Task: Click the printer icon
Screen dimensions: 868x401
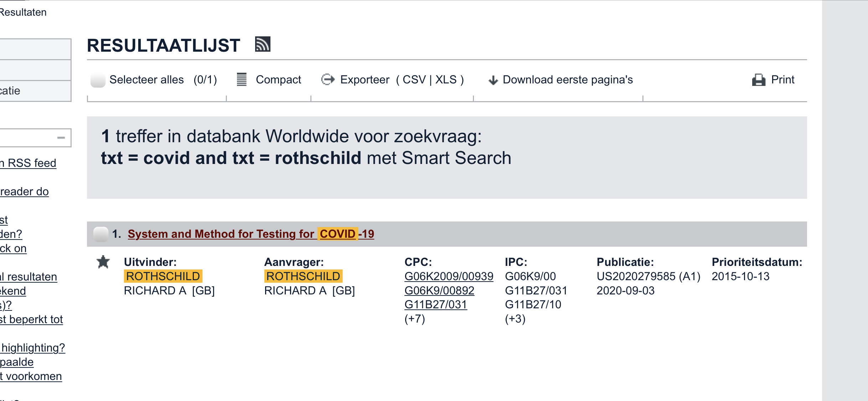Action: point(759,80)
